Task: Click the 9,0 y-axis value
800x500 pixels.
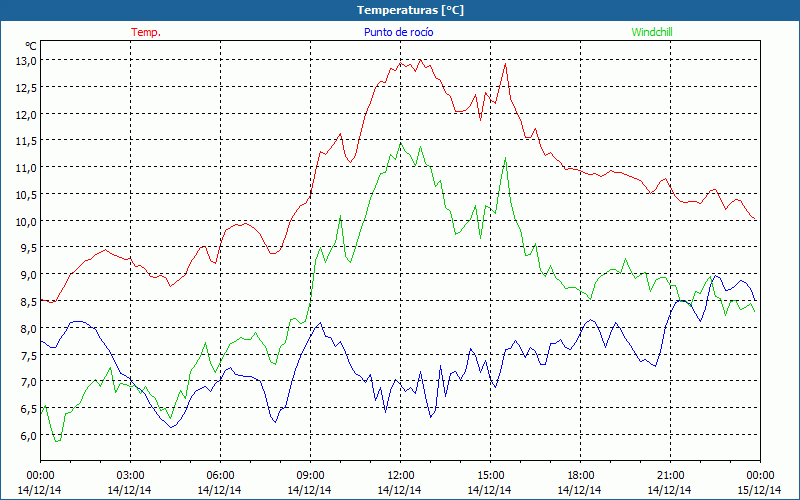Action: (x=29, y=275)
